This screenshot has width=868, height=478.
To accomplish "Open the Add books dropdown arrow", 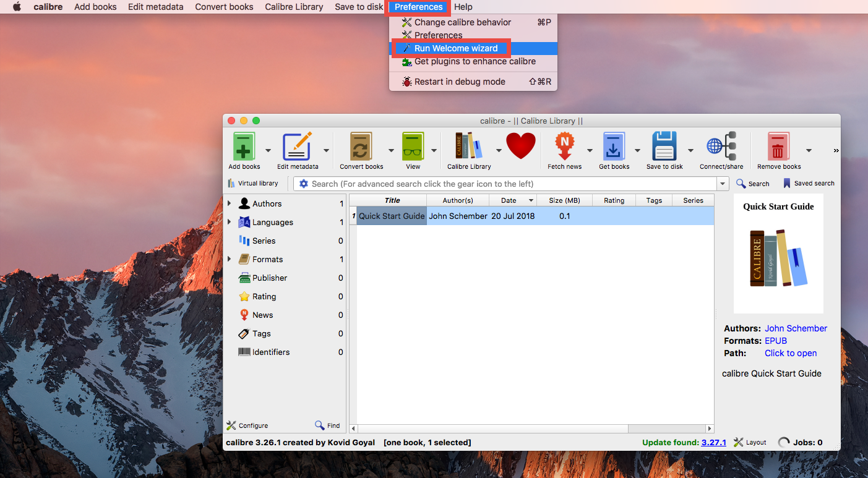I will coord(267,150).
